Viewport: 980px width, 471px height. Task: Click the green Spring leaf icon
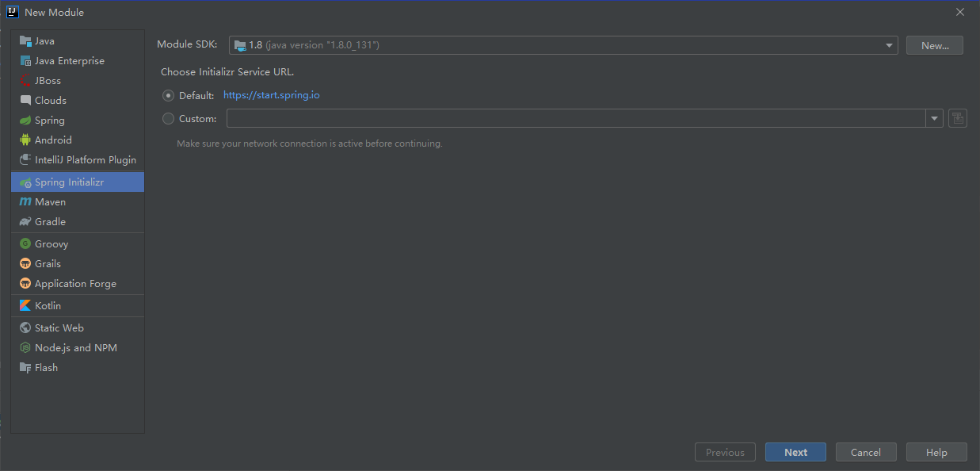(25, 121)
